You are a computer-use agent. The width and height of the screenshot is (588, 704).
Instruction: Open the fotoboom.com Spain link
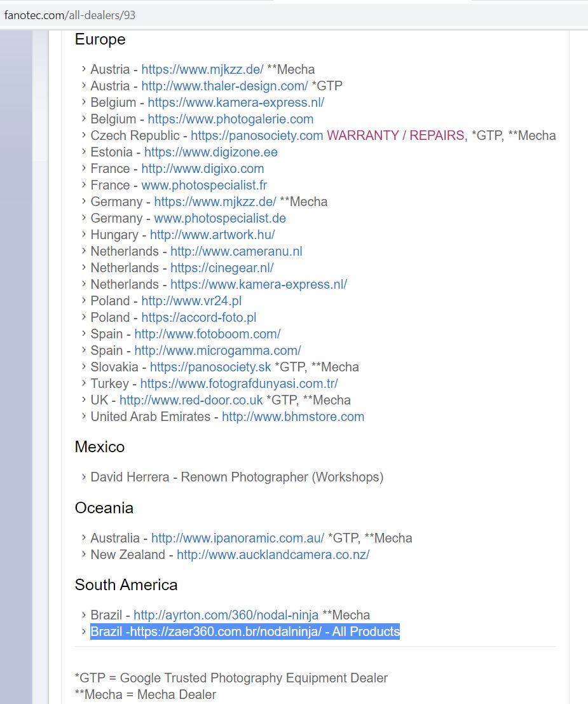[x=207, y=335]
